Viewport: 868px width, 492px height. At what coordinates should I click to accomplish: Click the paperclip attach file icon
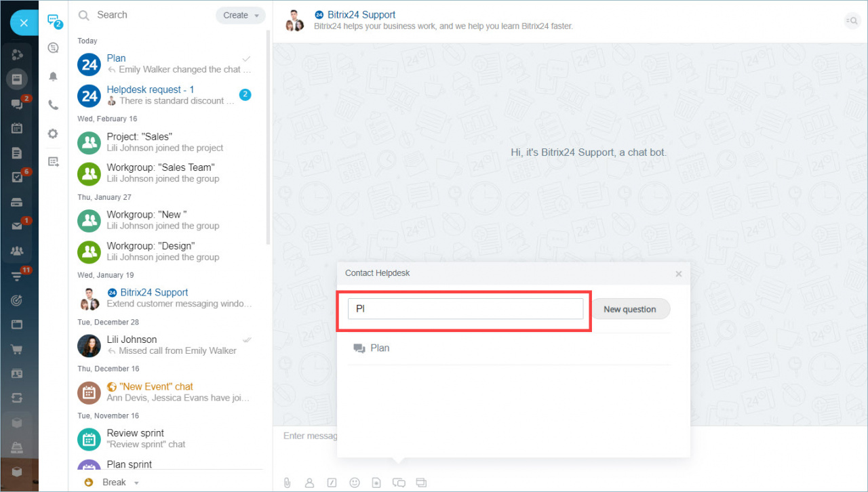point(288,483)
